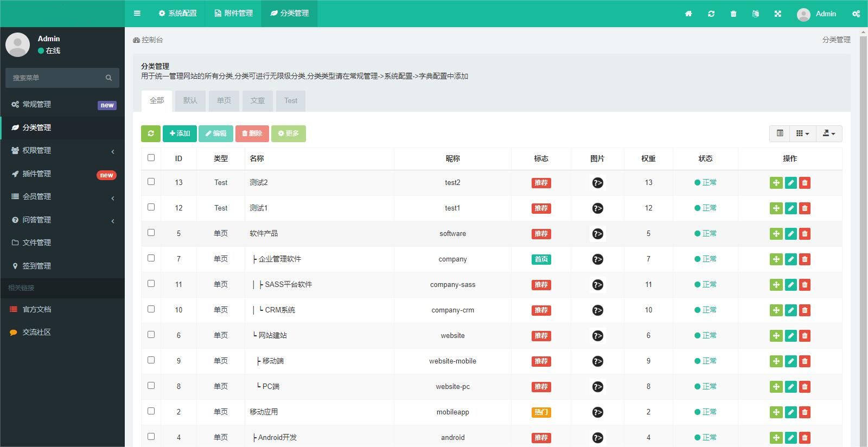Expand the 权限管理 sidebar menu
The width and height of the screenshot is (868, 447).
[x=62, y=151]
